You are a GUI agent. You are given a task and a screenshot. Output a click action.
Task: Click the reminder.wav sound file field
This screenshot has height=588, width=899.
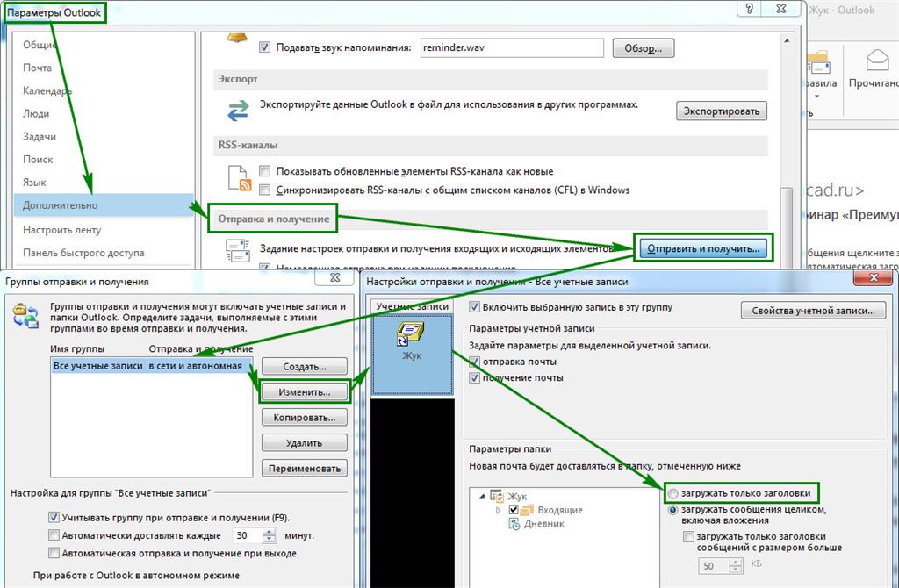click(x=512, y=47)
